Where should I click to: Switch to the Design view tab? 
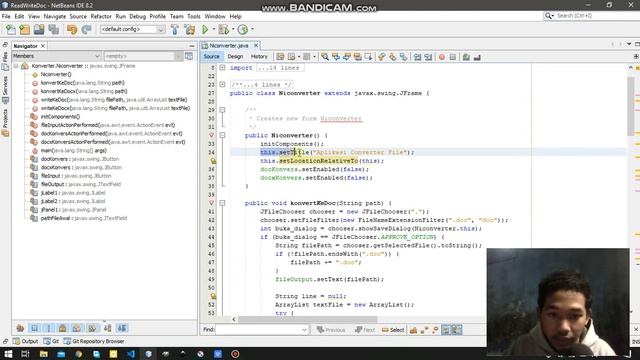(235, 57)
